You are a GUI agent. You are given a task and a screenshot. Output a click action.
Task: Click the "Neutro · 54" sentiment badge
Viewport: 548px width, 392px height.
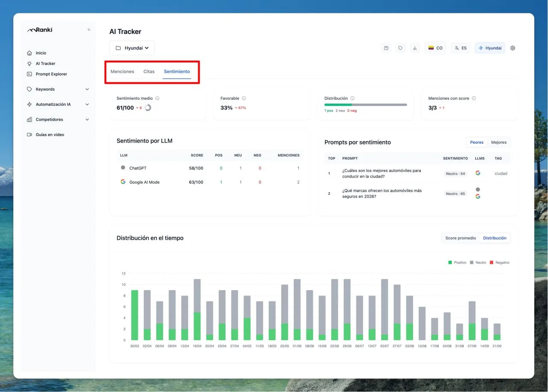click(x=456, y=173)
